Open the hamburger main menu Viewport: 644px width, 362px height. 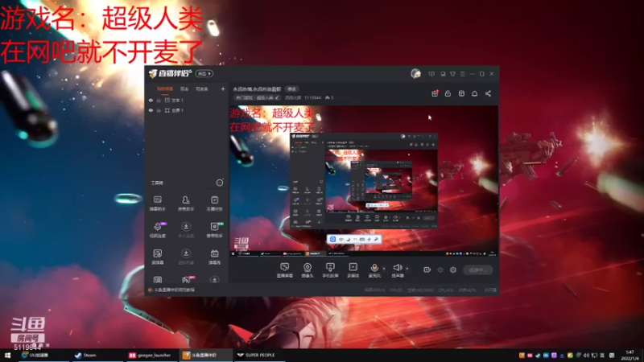point(462,74)
